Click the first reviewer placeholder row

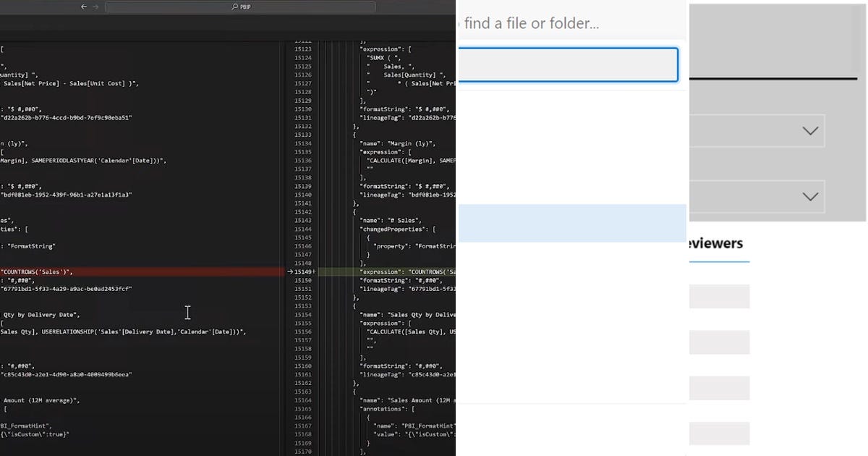click(720, 296)
